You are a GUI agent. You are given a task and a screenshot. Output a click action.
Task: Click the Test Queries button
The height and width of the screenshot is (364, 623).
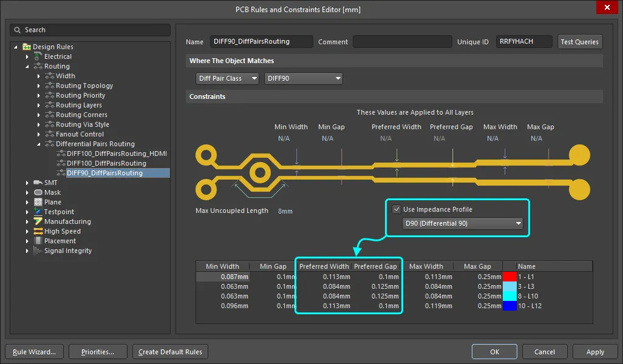[579, 42]
